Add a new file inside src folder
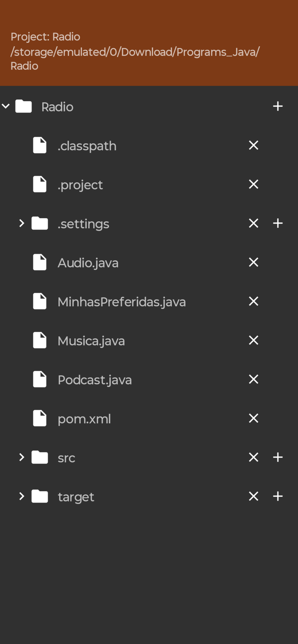This screenshot has height=644, width=298. click(x=278, y=457)
